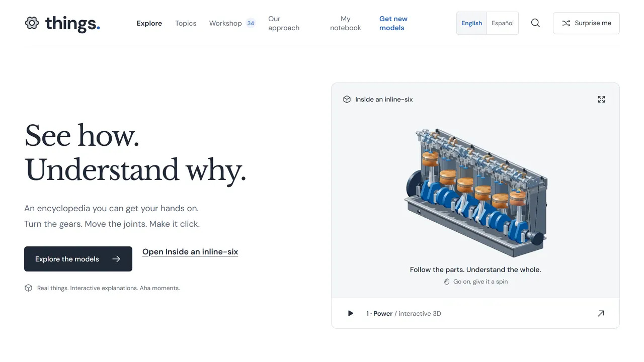
Task: Click the Workshop 34 count badge
Action: point(251,23)
